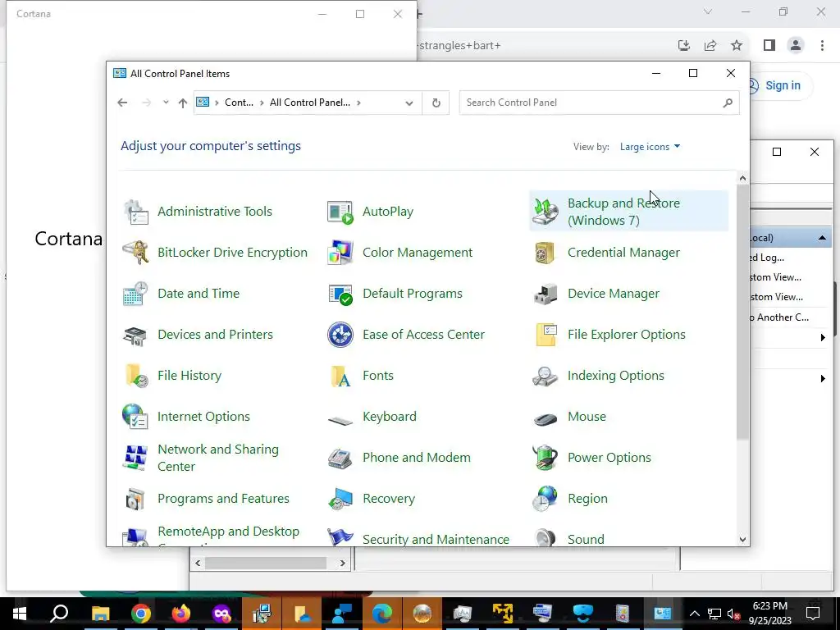Expand chevron after All Control Panel breadcrumb
Viewport: 840px width, 630px height.
(358, 103)
